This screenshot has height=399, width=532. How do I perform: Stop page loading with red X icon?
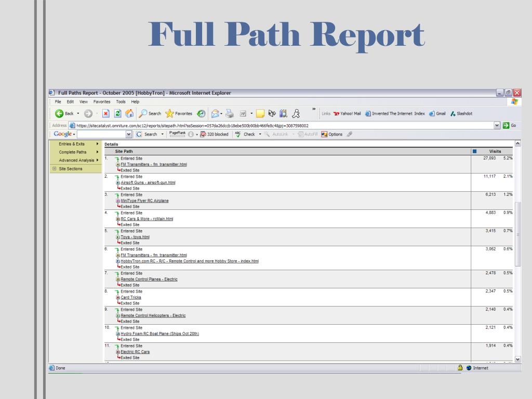click(x=106, y=113)
